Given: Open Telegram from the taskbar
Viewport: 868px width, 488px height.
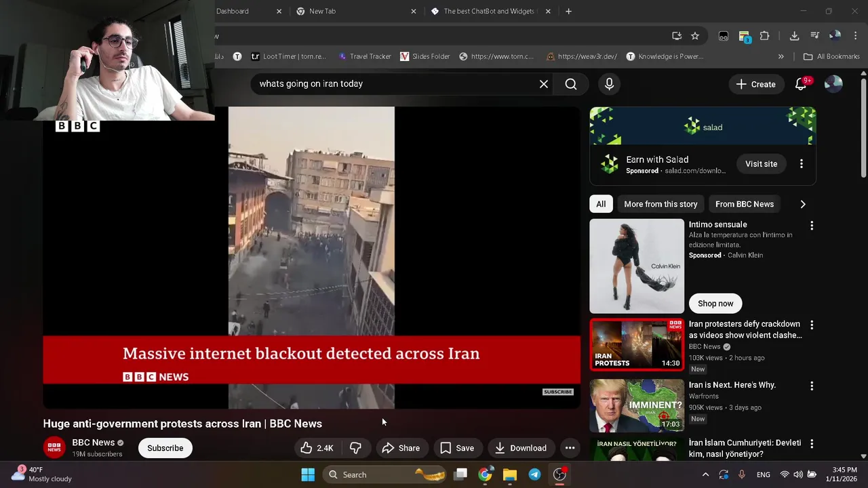Looking at the screenshot, I should [x=534, y=474].
